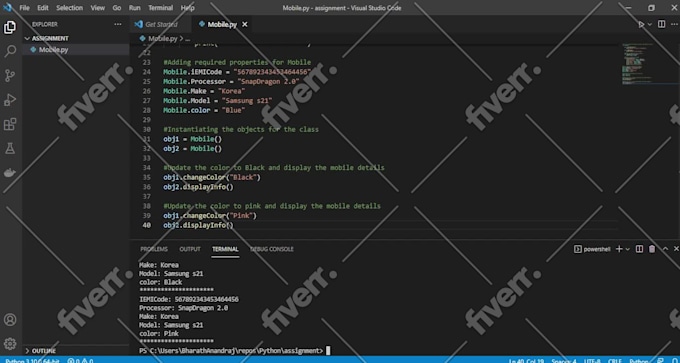Click the EXPLORER panel title
680x363 pixels.
[x=44, y=25]
